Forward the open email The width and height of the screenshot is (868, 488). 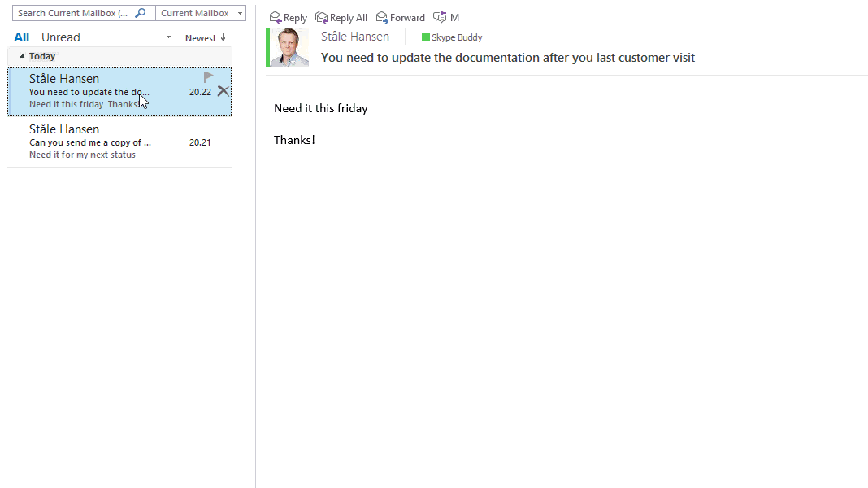382,18
